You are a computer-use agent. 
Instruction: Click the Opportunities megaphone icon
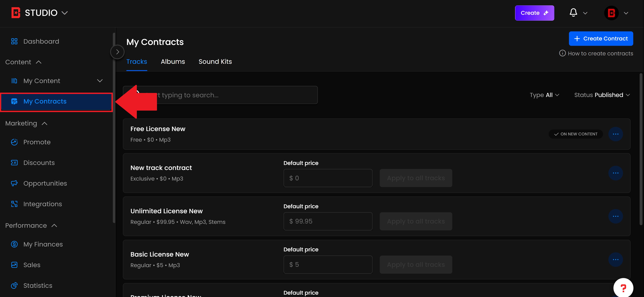14,183
